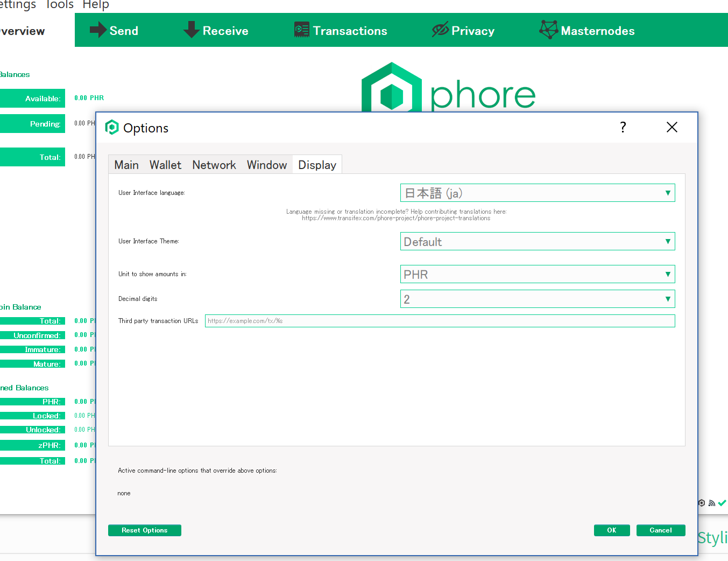Click the 'Mature:' balance label

click(32, 364)
